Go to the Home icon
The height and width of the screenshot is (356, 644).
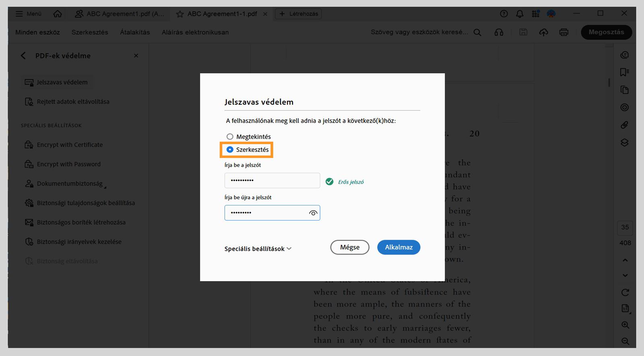click(58, 14)
